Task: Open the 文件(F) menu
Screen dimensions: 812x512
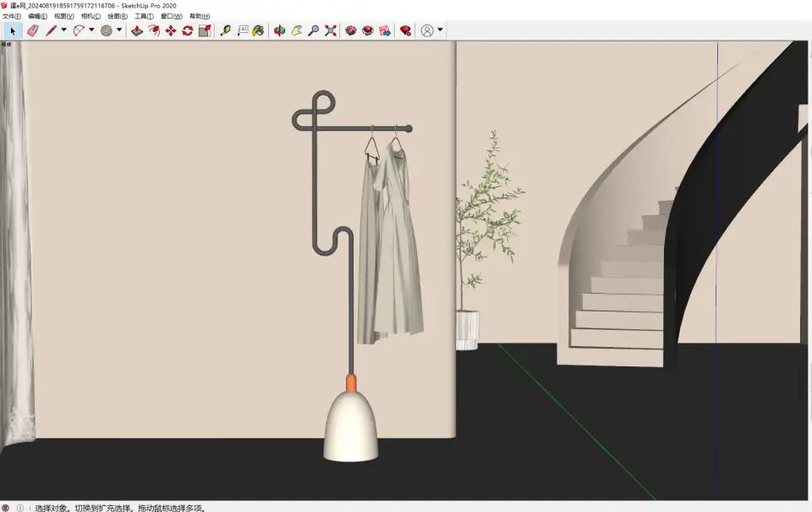Action: click(12, 16)
